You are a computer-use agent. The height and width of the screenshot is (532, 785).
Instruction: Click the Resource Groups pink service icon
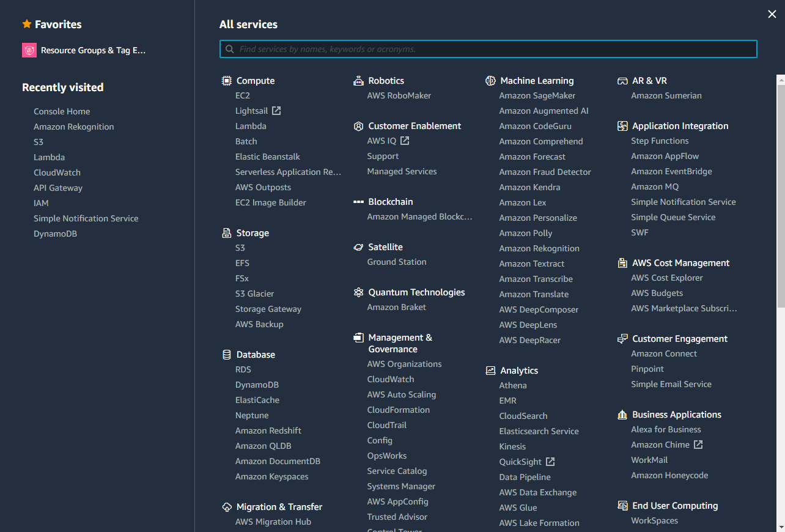29,50
